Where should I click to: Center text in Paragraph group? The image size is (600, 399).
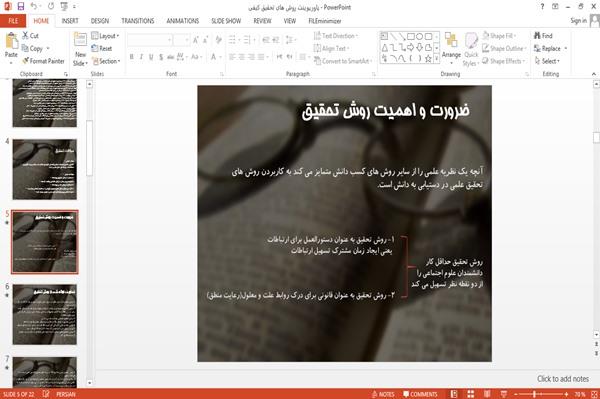pyautogui.click(x=241, y=57)
